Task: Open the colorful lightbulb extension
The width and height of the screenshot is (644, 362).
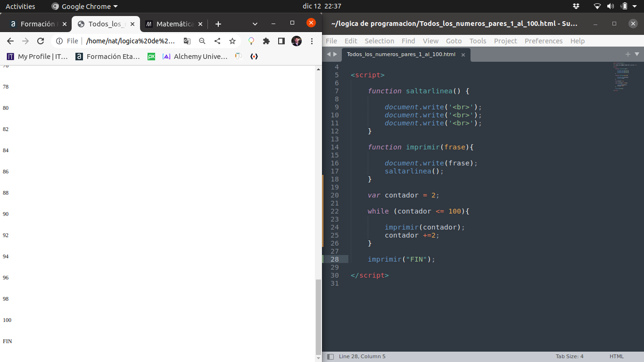Action: coord(251,41)
